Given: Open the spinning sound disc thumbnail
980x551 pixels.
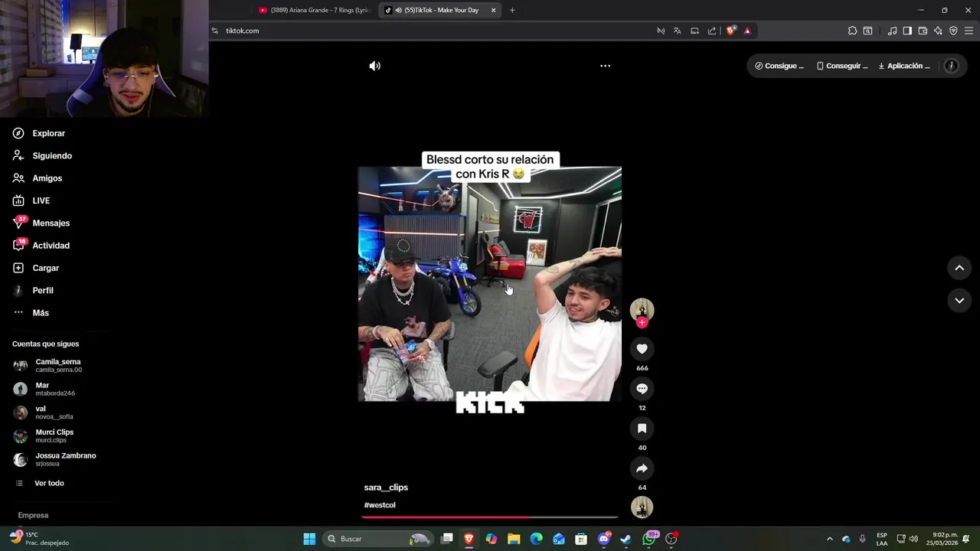Looking at the screenshot, I should click(642, 507).
